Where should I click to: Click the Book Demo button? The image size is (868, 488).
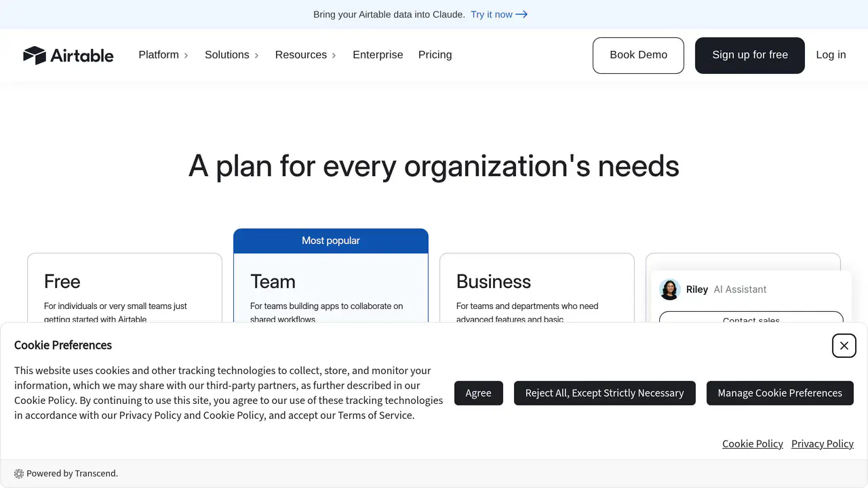[638, 56]
